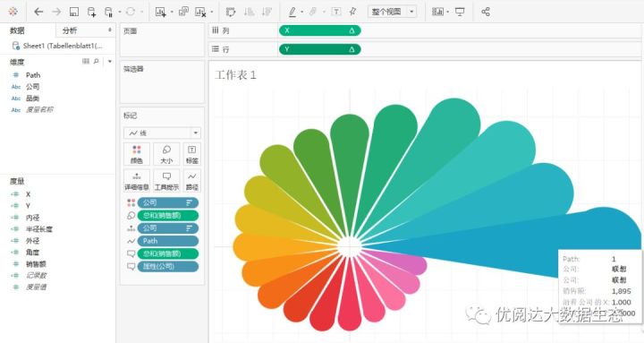Click the undo back arrow
The width and height of the screenshot is (644, 343).
(38, 12)
